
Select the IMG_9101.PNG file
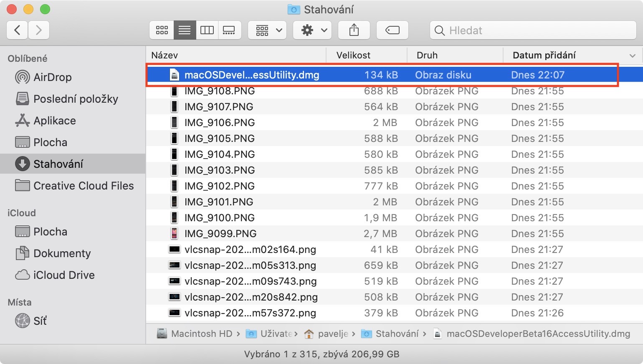(395, 202)
